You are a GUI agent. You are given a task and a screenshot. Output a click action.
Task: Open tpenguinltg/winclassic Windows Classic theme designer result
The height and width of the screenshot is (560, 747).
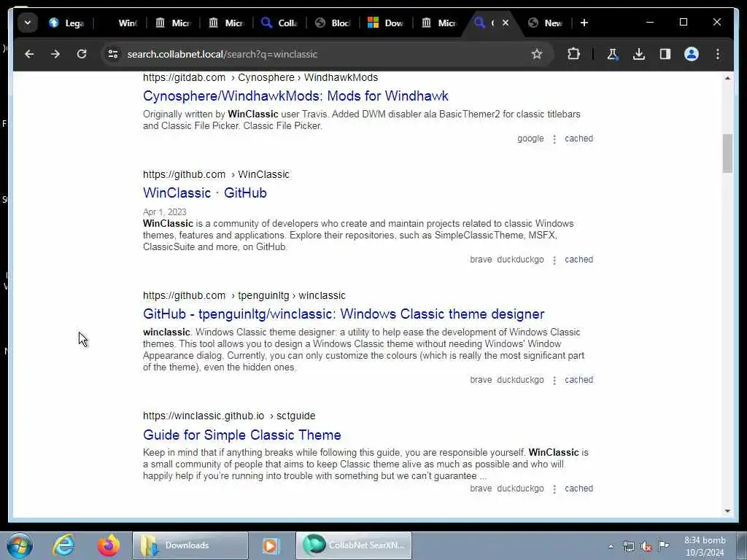tap(344, 314)
